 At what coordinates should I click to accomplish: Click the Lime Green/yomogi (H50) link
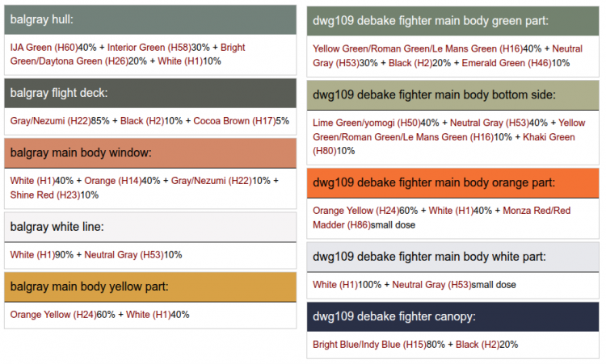point(364,123)
